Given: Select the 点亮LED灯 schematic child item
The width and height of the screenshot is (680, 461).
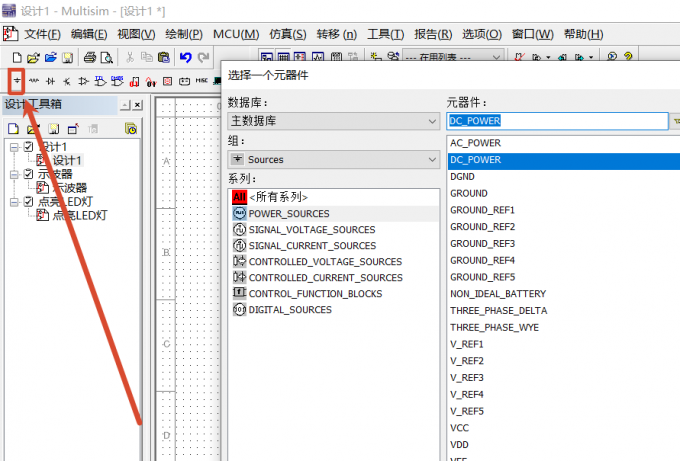Looking at the screenshot, I should point(80,215).
